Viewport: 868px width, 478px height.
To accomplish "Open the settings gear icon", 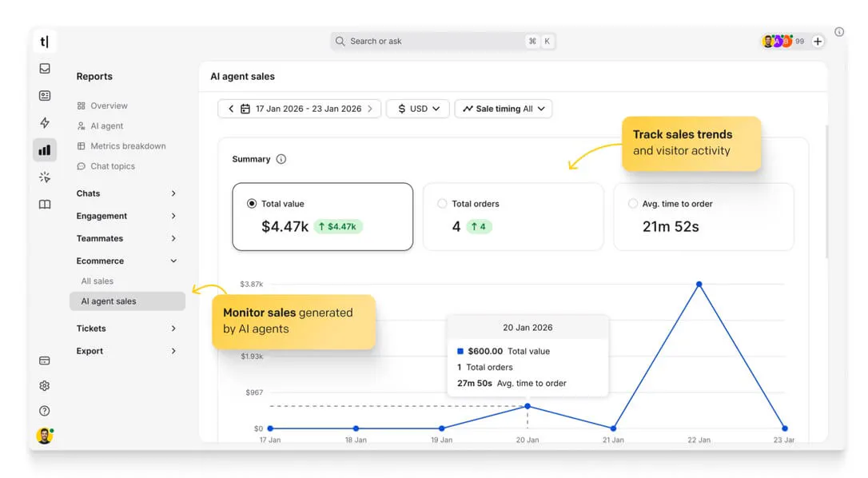I will point(45,385).
